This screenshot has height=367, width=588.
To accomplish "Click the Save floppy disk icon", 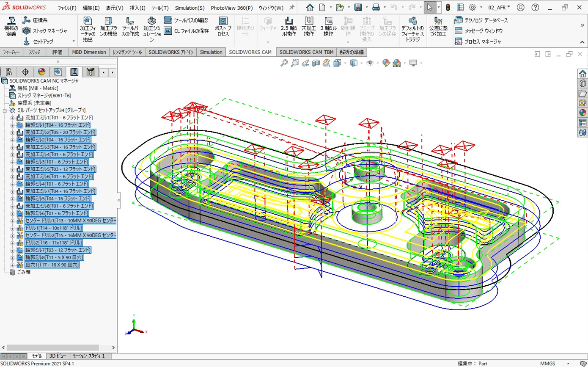I will point(358,7).
